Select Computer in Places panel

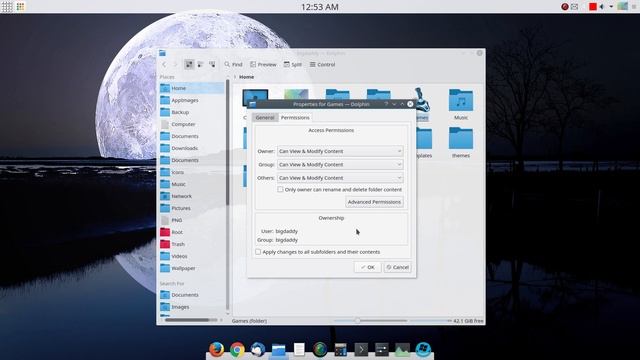point(192,124)
